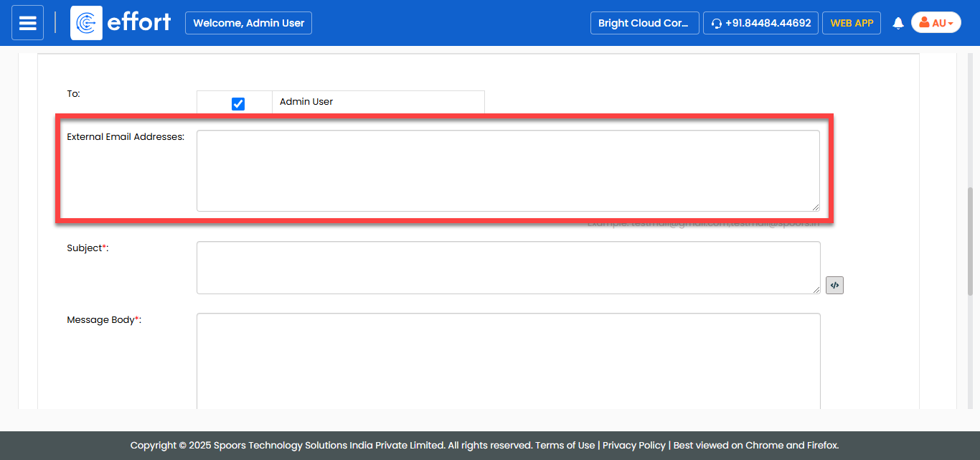Grab resize handle of External Email box

pos(816,207)
